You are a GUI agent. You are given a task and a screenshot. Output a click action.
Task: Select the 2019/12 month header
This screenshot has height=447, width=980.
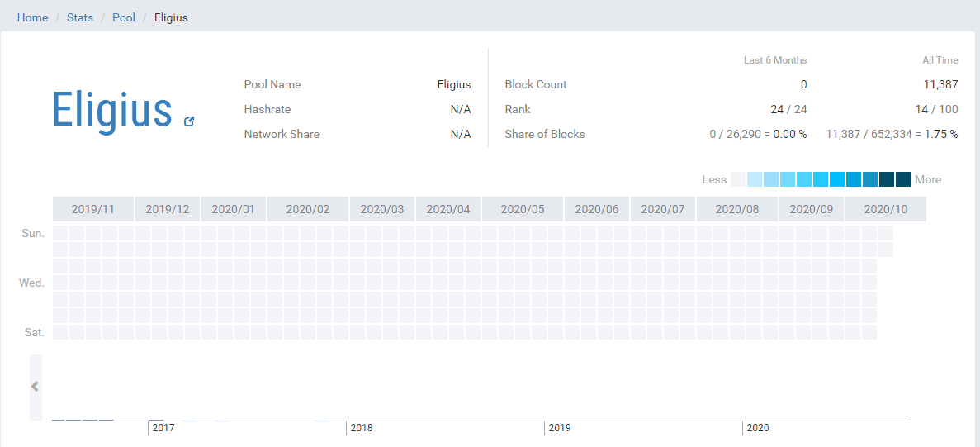click(x=168, y=209)
